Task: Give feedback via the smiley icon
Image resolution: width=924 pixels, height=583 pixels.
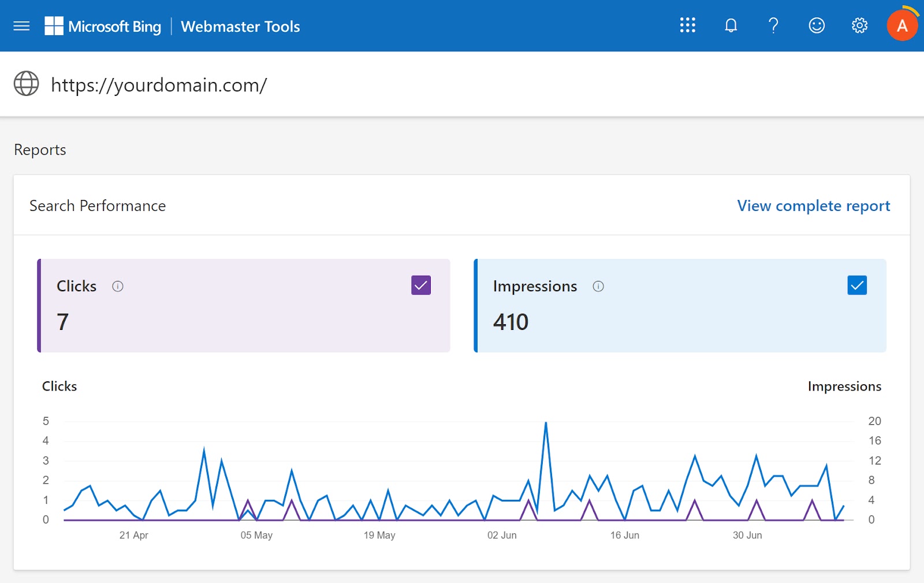Action: 816,25
